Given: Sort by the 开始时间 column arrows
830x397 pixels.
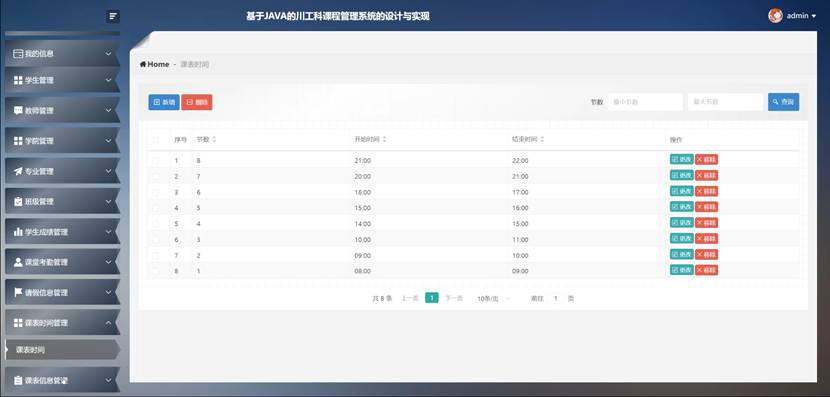Looking at the screenshot, I should [x=384, y=140].
